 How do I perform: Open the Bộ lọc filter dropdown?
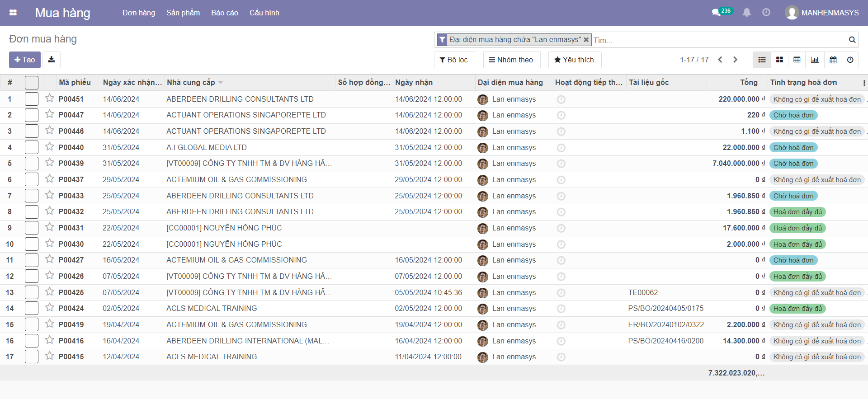coord(454,60)
